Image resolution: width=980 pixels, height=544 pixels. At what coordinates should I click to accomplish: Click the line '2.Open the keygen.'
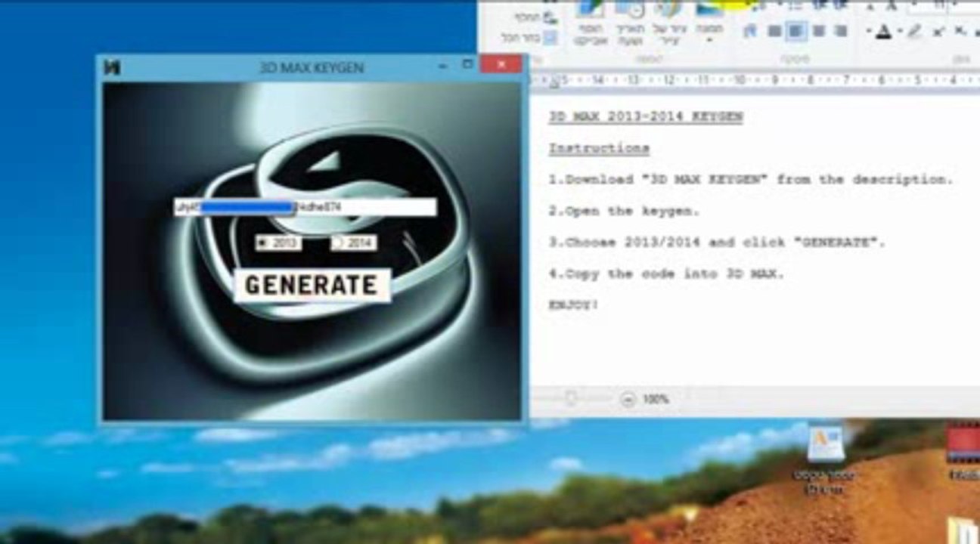click(x=624, y=211)
